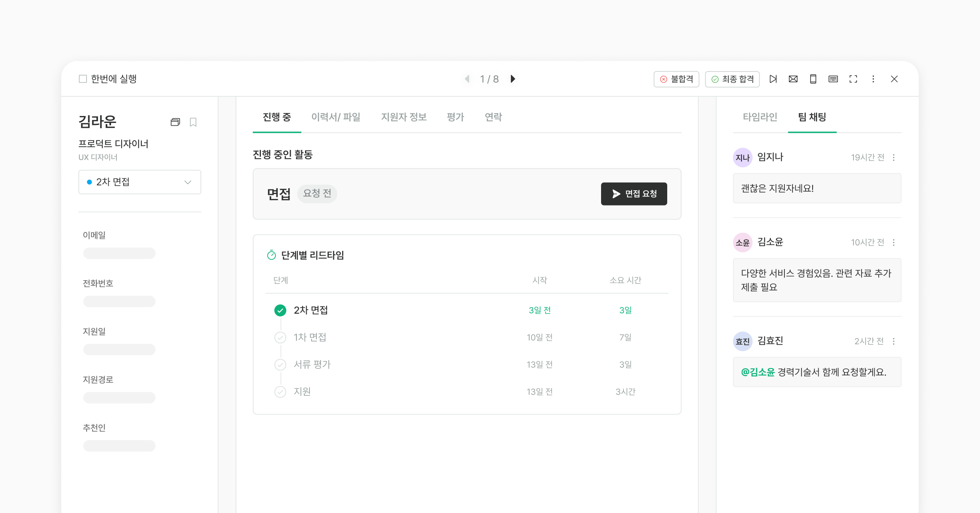Switch to the 타임라인 tab
This screenshot has height=513, width=980.
coord(759,117)
